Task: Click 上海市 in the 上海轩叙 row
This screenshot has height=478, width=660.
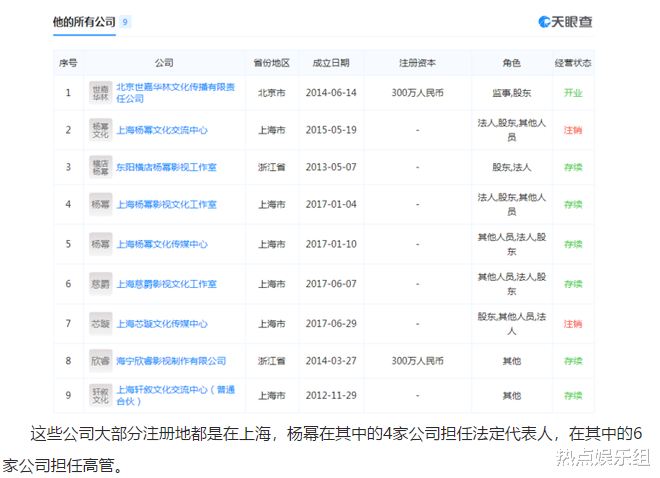Action: pos(272,396)
